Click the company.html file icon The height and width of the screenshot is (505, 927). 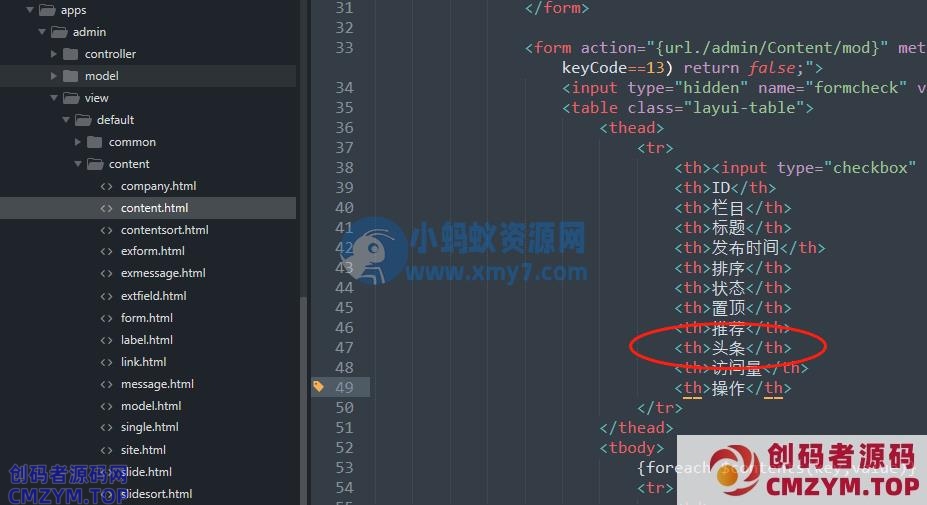(106, 186)
